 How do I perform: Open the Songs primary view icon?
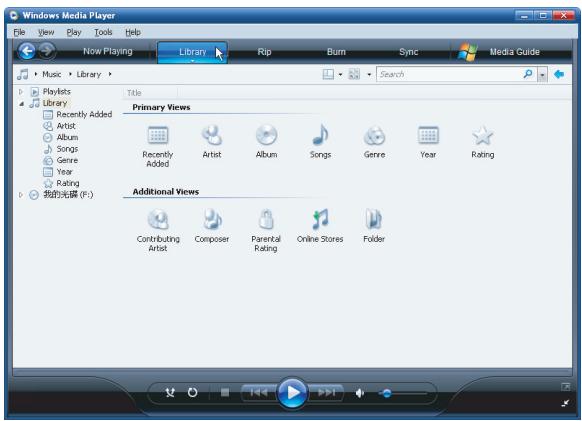pyautogui.click(x=320, y=135)
